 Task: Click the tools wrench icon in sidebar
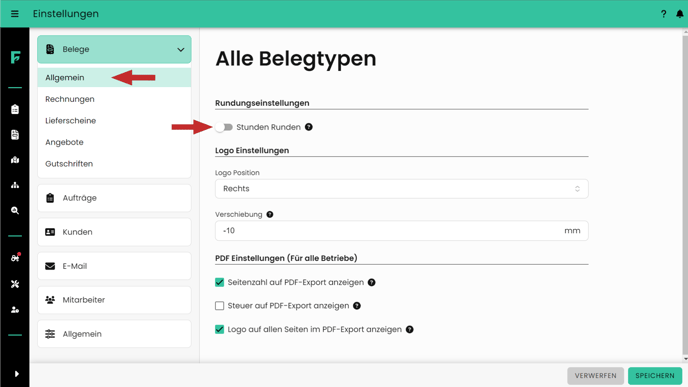[x=15, y=284]
